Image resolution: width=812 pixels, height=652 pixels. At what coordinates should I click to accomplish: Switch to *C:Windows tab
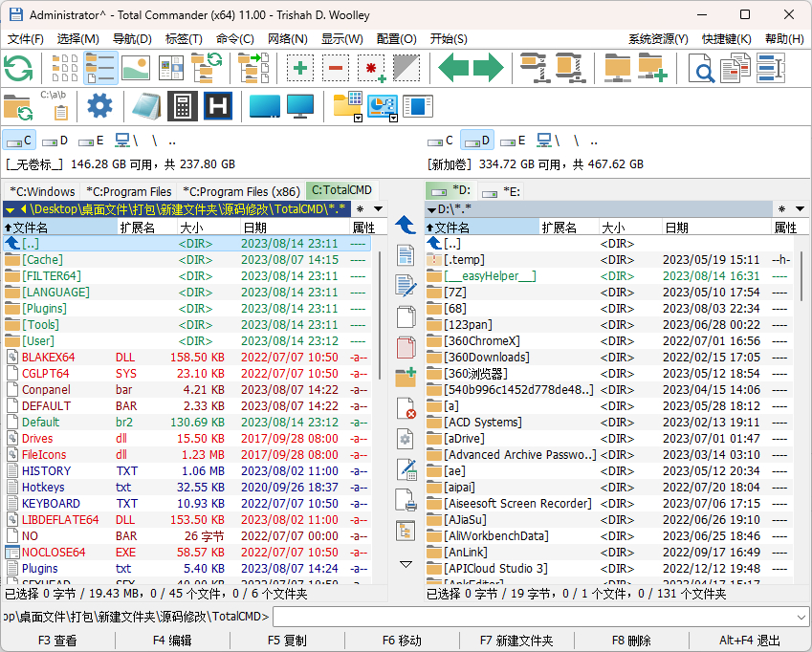(x=42, y=191)
